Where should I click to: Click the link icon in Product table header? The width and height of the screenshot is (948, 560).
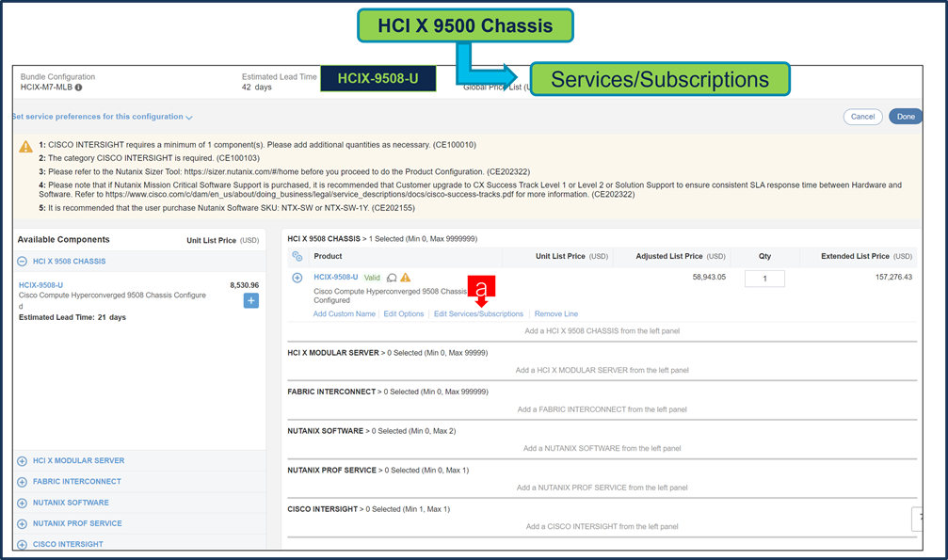[x=297, y=256]
